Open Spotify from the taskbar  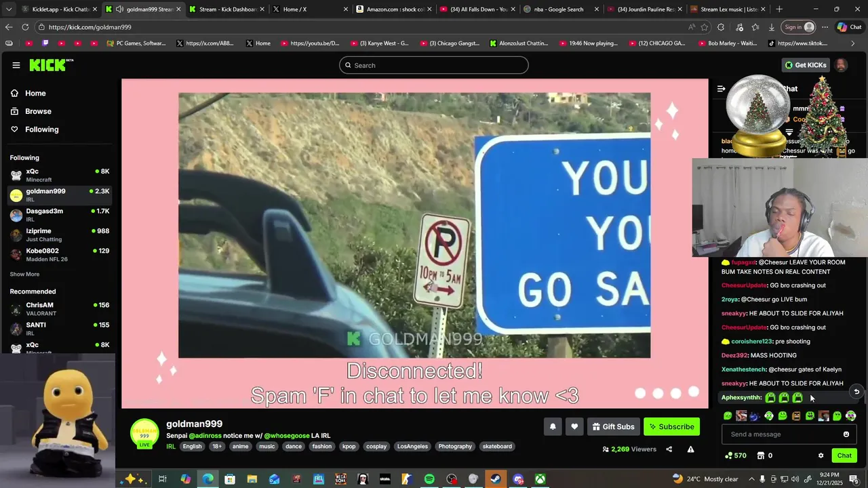(429, 479)
